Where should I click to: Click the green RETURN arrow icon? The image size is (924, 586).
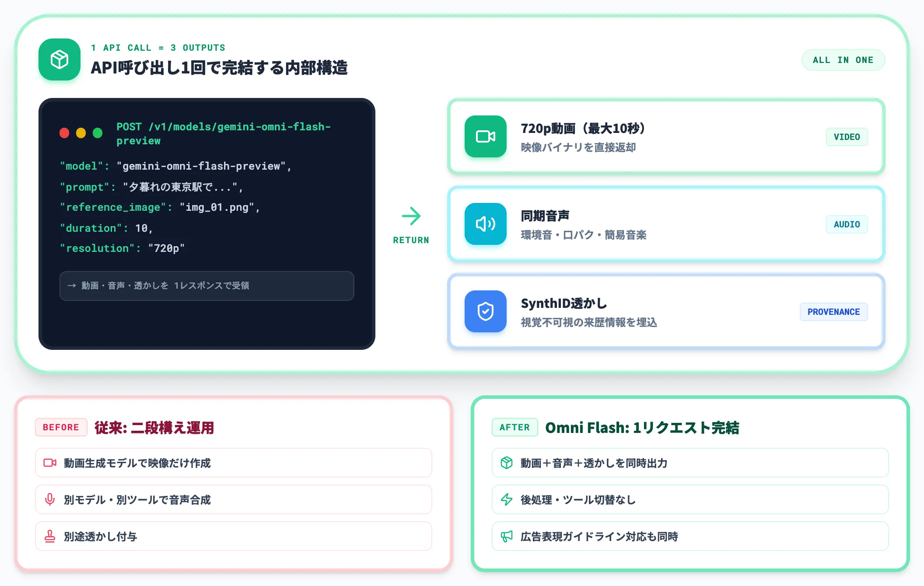[411, 216]
